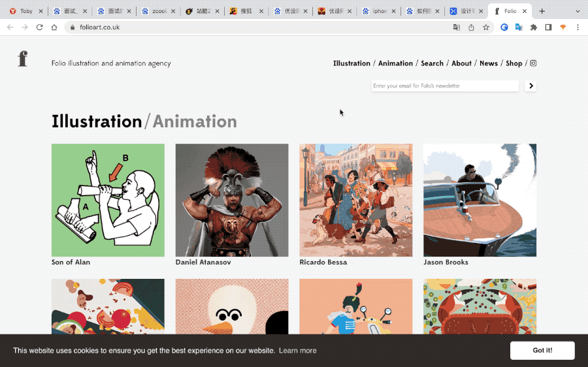This screenshot has height=367, width=588.
Task: Close the Folio tab
Action: point(525,11)
